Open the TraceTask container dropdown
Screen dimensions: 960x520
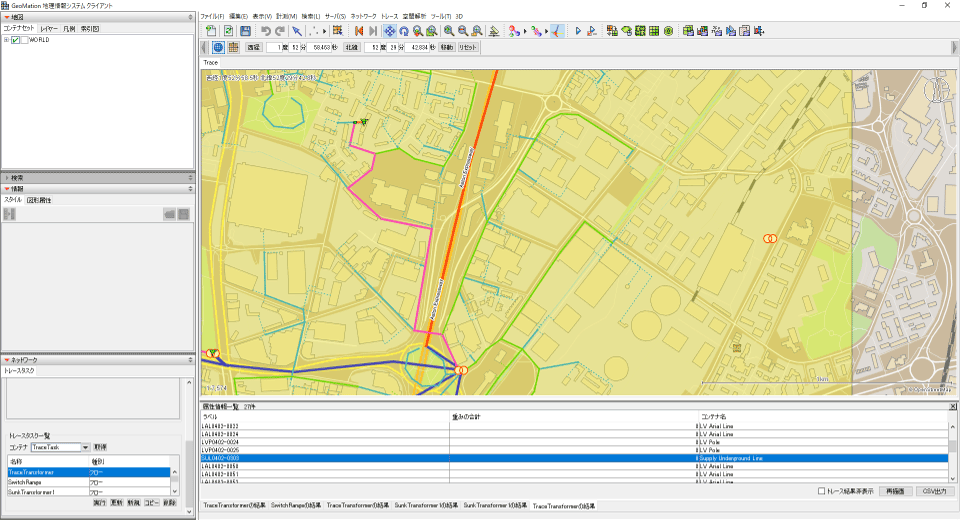click(x=86, y=447)
